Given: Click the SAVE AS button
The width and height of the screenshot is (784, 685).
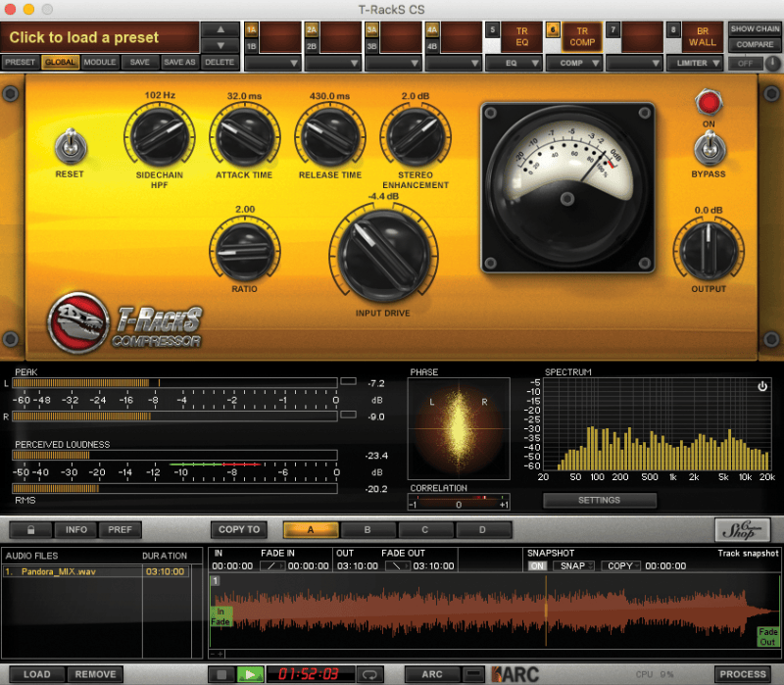Looking at the screenshot, I should tap(179, 62).
